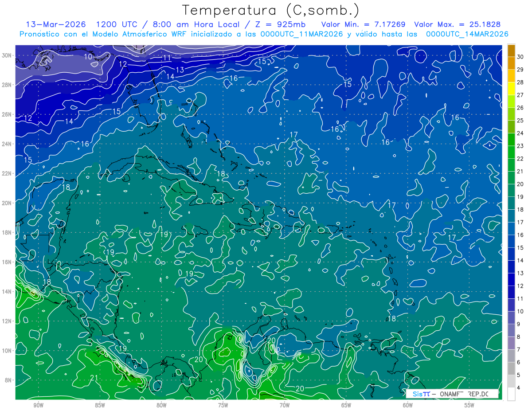
Task: Pick the blue legend segment between 14 and 15
Action: 511,254
